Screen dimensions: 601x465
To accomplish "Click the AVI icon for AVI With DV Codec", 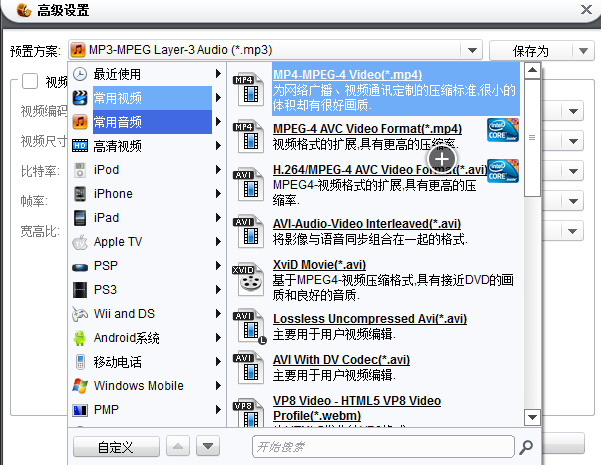I will pyautogui.click(x=248, y=368).
